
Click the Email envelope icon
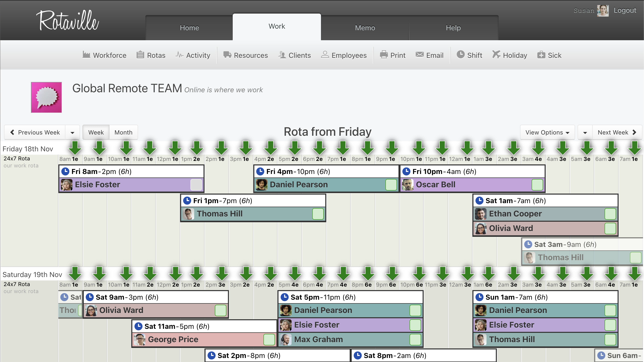click(x=420, y=55)
